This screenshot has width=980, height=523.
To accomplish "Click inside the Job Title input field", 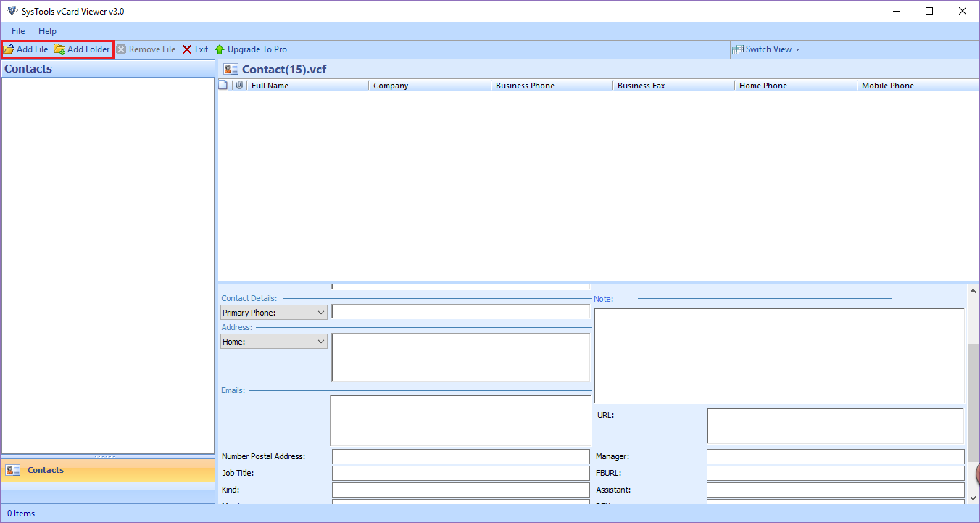I will pyautogui.click(x=460, y=472).
